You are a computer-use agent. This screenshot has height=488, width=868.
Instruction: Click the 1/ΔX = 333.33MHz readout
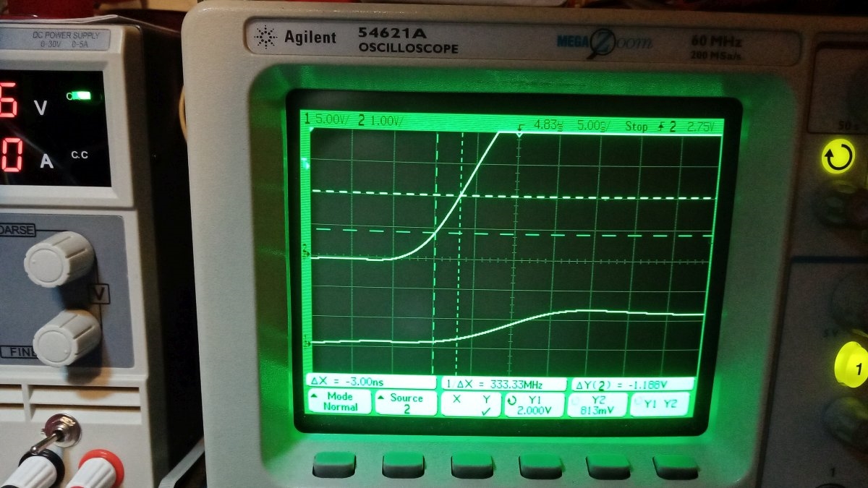(503, 383)
